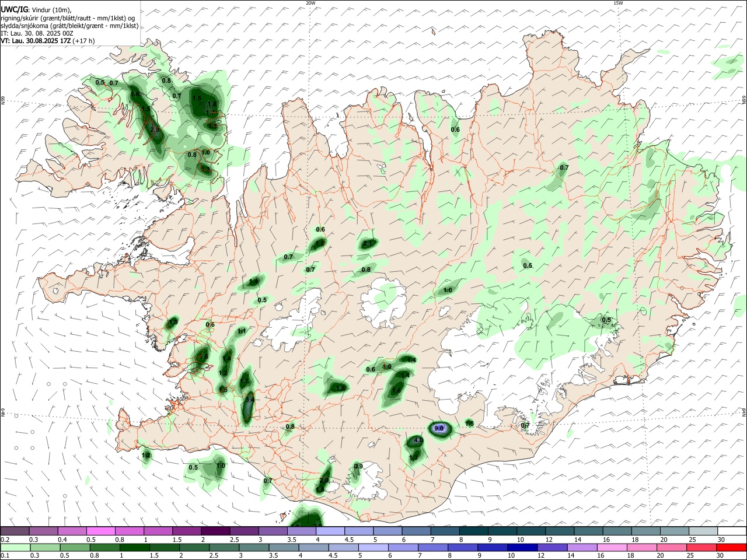Click the 3.4 precipitation value on the map
Viewport: 747px width, 560px height.
point(250,400)
